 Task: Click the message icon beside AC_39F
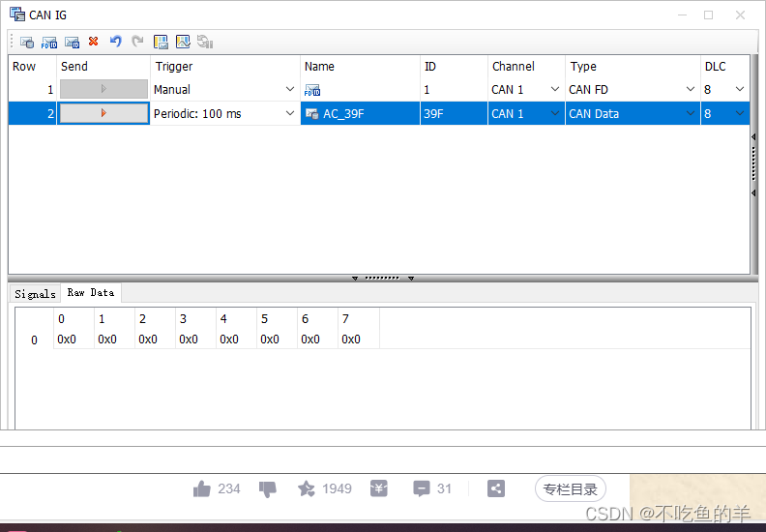311,114
